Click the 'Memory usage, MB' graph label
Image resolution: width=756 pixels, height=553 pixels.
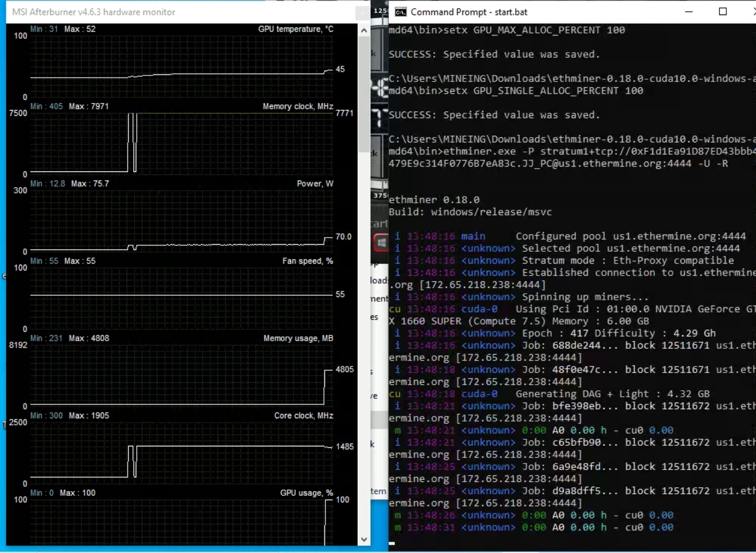[299, 338]
